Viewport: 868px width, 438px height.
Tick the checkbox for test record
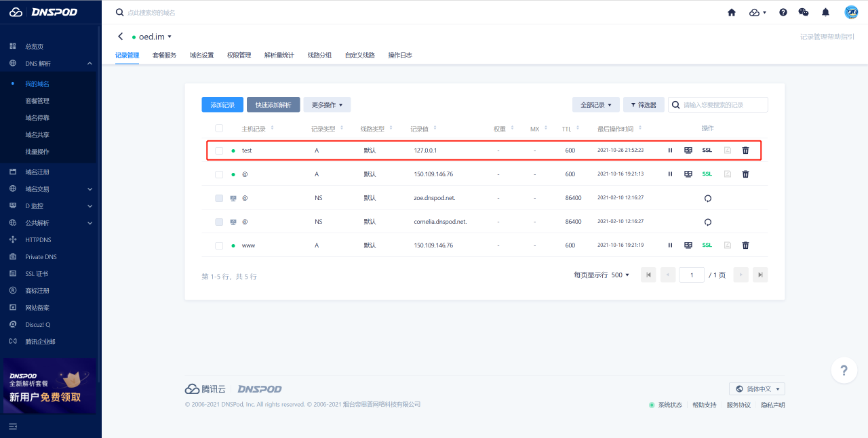click(219, 151)
